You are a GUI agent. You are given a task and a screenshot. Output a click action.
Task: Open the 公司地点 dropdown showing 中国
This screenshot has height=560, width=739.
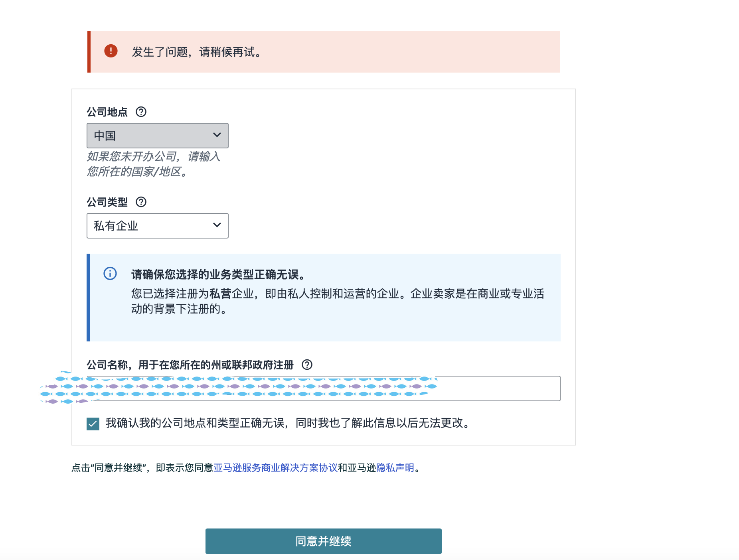coord(157,136)
